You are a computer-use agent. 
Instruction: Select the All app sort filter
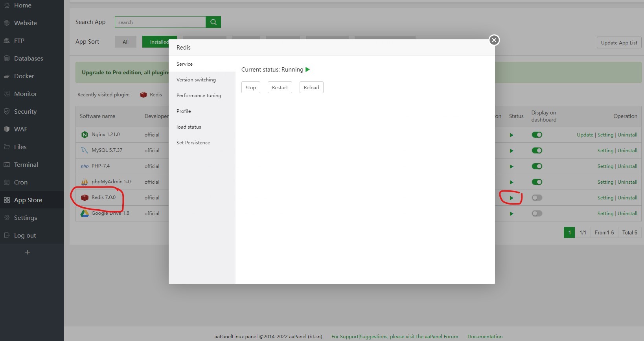pyautogui.click(x=125, y=42)
